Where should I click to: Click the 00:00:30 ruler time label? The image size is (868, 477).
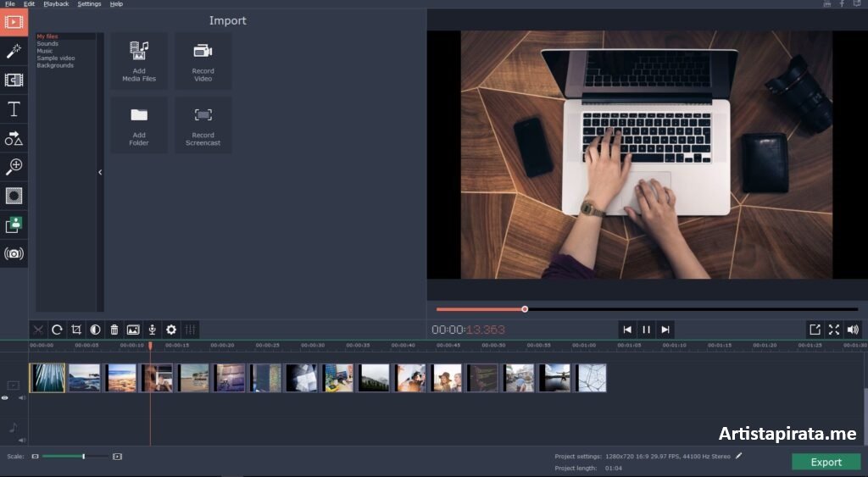coord(313,346)
